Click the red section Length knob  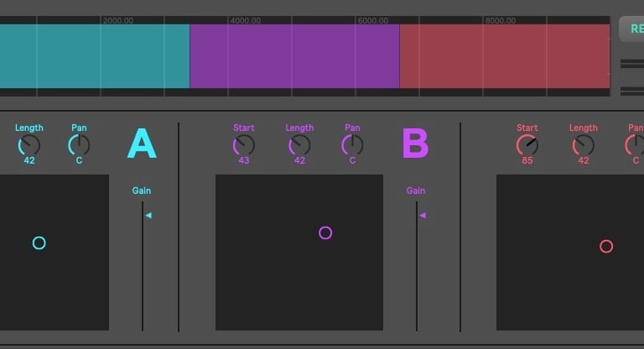tap(583, 145)
